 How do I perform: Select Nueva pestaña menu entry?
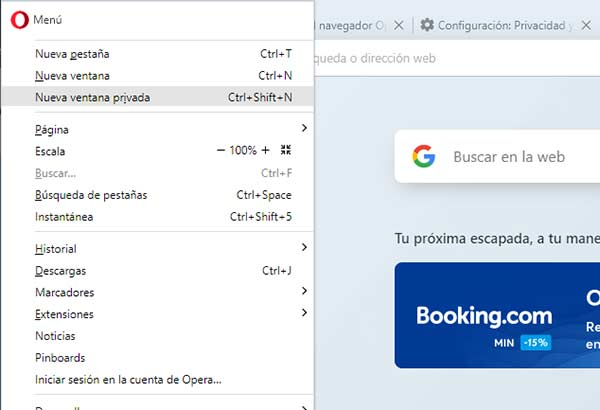point(158,54)
